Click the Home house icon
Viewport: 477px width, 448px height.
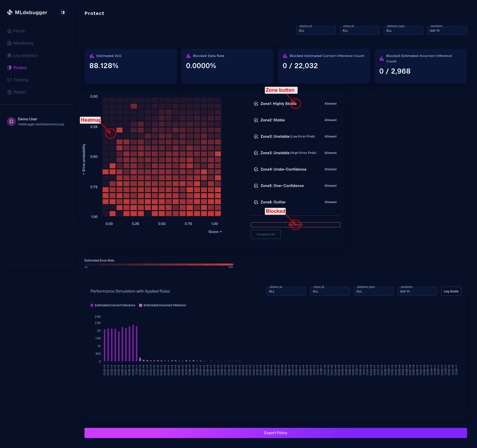(x=9, y=31)
